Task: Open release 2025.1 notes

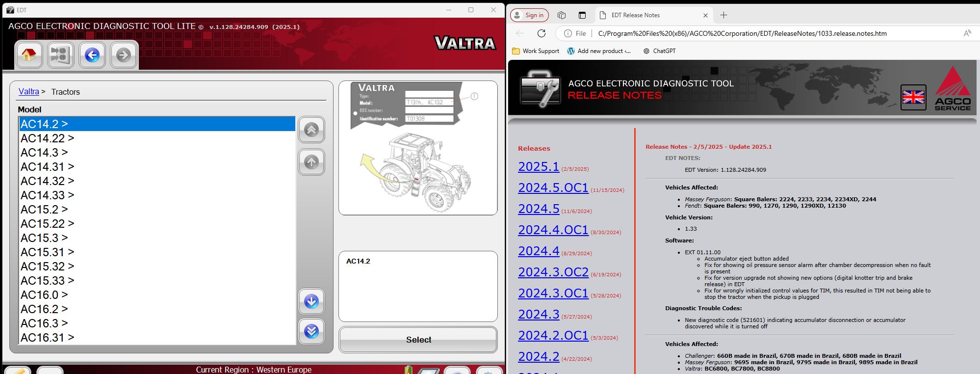Action: [x=539, y=166]
